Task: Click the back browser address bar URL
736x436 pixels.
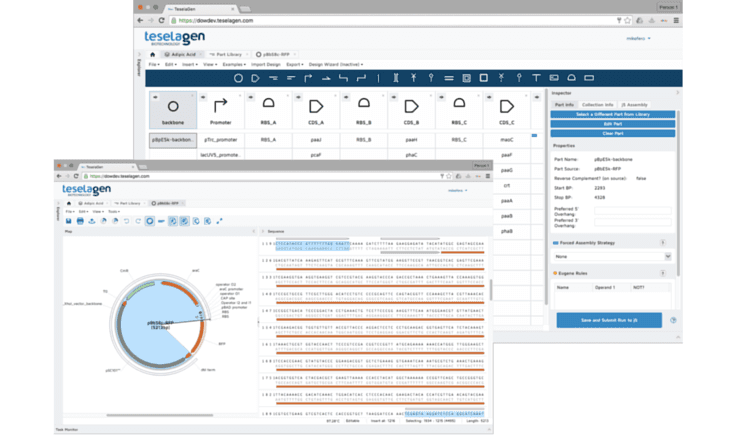Action: coord(216,20)
